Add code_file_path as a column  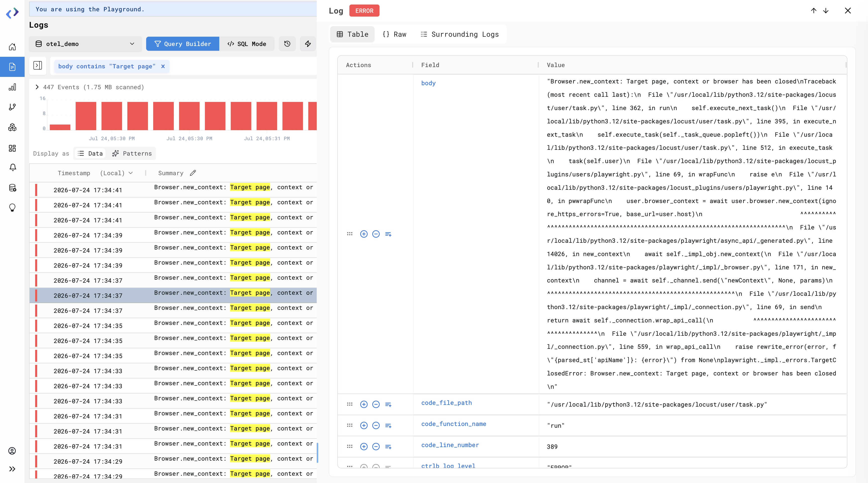tap(388, 404)
